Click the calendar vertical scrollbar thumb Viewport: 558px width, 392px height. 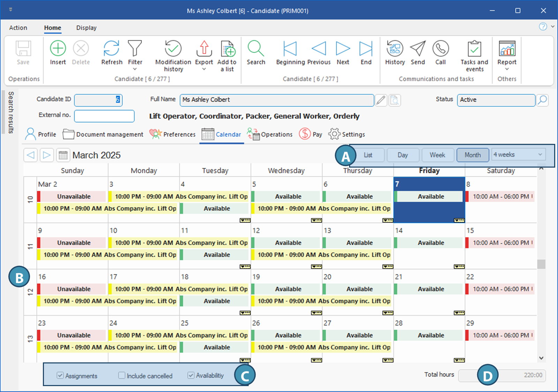(541, 264)
